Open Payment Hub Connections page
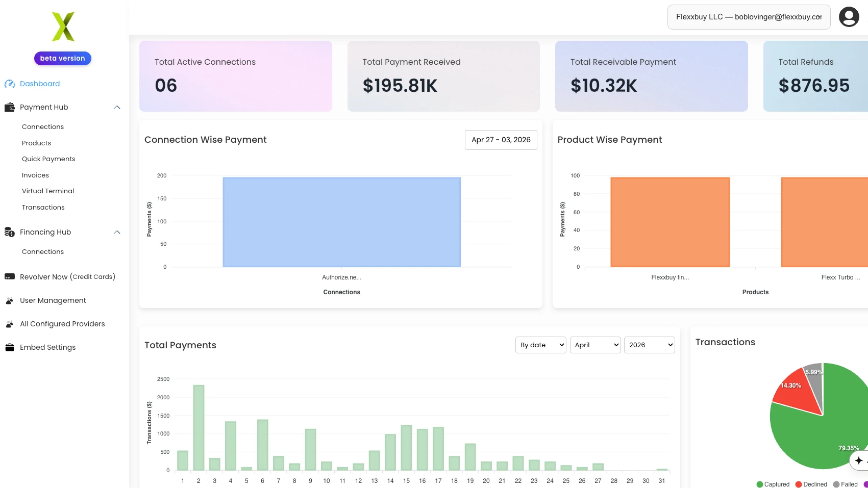This screenshot has height=488, width=868. [43, 126]
